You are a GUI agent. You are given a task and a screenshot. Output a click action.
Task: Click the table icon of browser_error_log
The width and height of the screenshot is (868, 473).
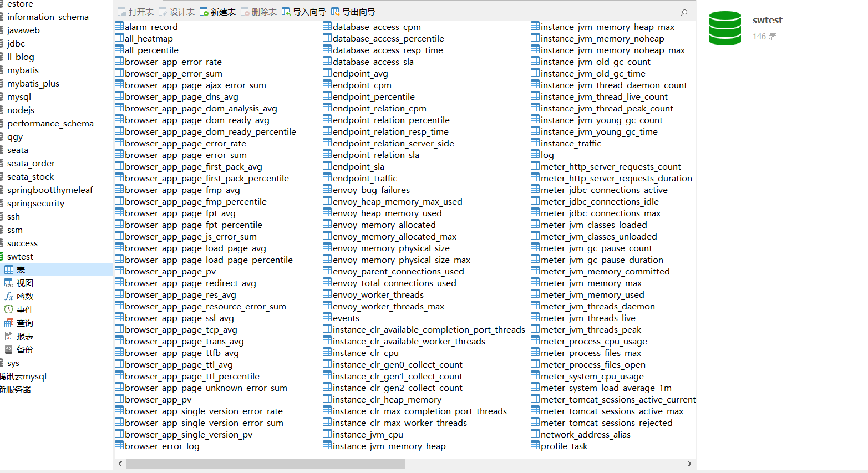(x=119, y=445)
